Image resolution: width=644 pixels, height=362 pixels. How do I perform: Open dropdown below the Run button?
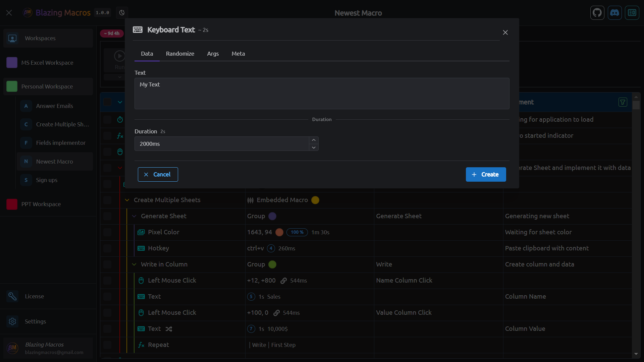[120, 77]
